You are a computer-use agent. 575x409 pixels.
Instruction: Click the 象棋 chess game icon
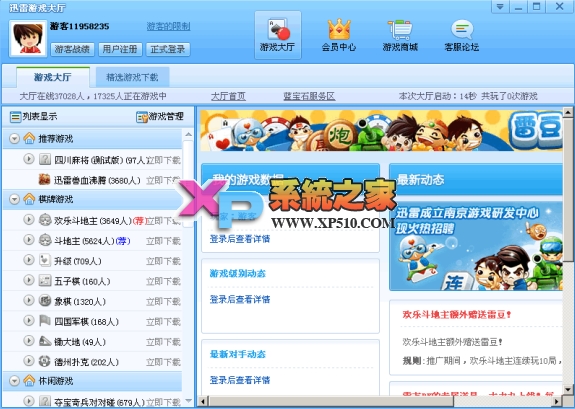click(45, 301)
